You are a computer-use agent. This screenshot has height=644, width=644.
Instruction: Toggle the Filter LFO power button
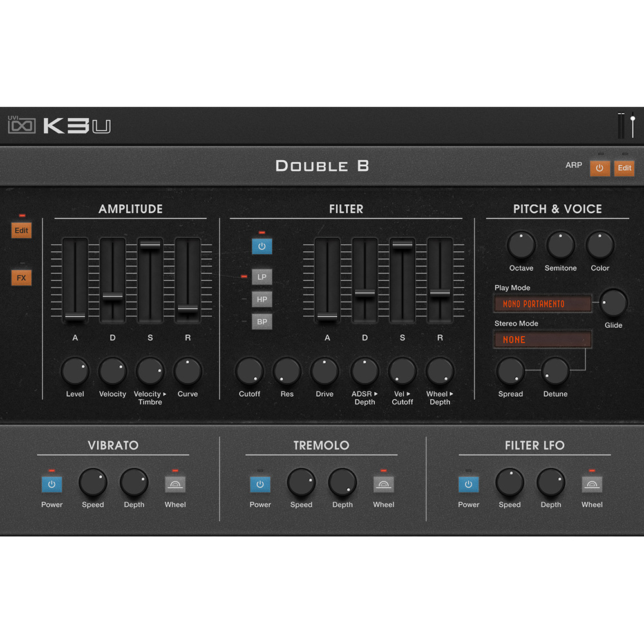tap(468, 484)
